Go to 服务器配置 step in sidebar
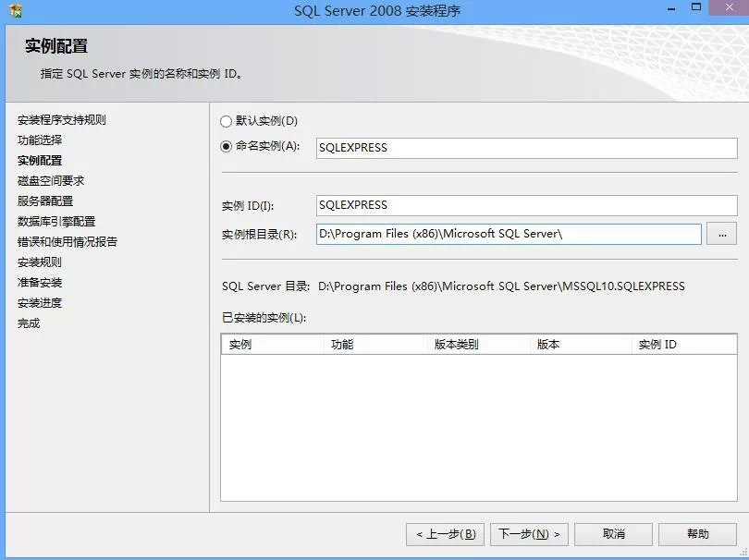The height and width of the screenshot is (560, 749). tap(45, 201)
